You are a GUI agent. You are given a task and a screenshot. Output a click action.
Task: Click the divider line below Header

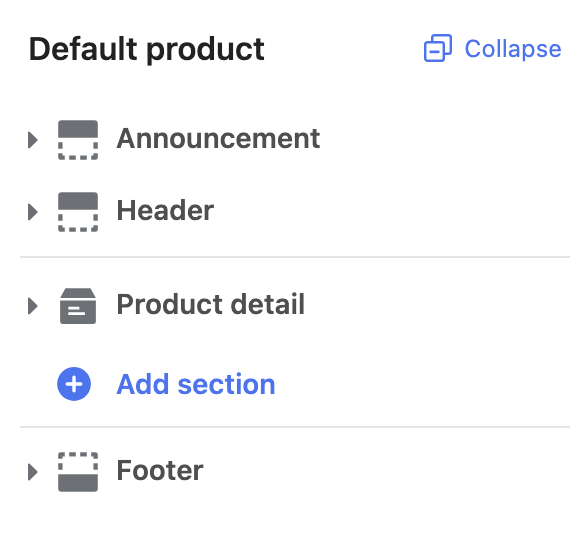[295, 257]
